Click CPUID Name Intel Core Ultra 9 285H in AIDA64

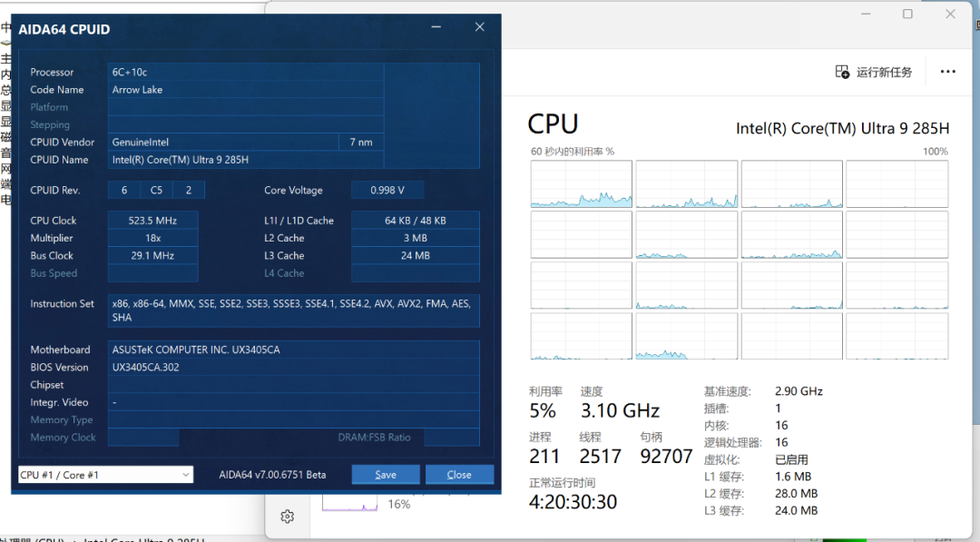[246, 160]
